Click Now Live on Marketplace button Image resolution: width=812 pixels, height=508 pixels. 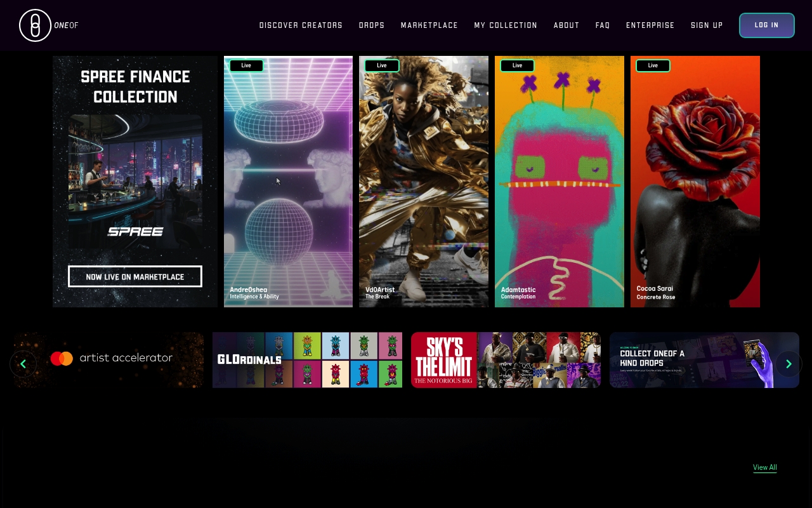(135, 277)
